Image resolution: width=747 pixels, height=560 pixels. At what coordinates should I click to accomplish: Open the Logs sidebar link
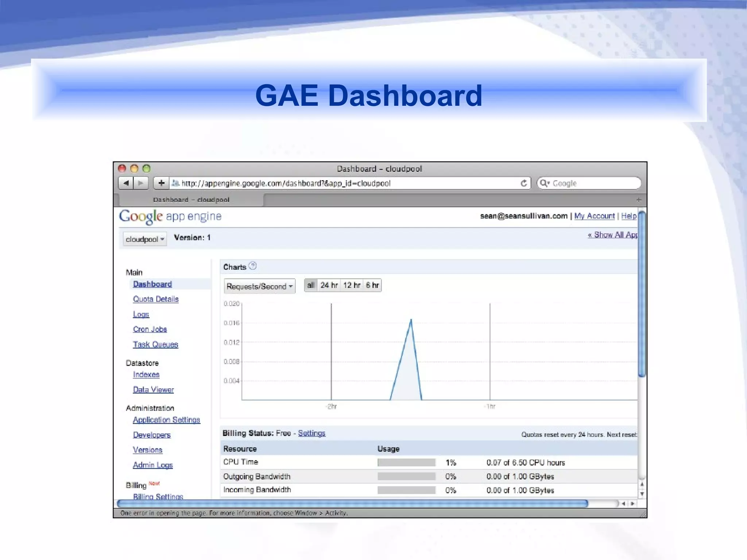pos(141,314)
